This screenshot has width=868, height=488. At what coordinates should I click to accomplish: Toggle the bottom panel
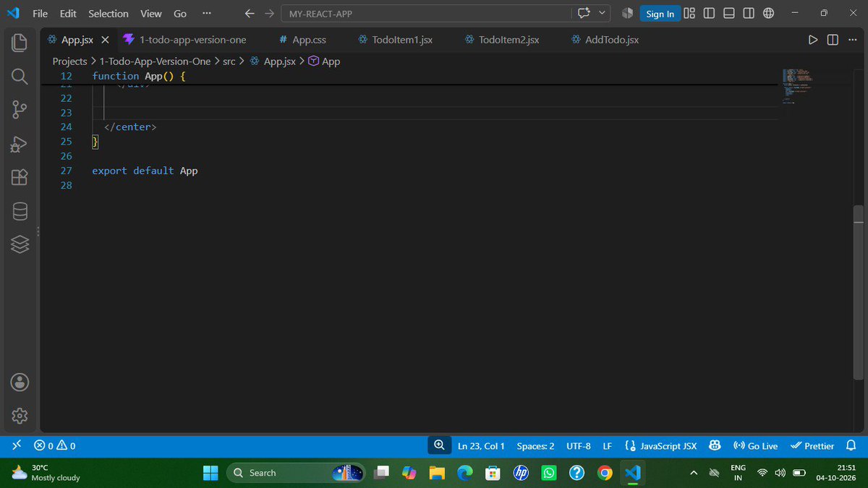pyautogui.click(x=729, y=13)
